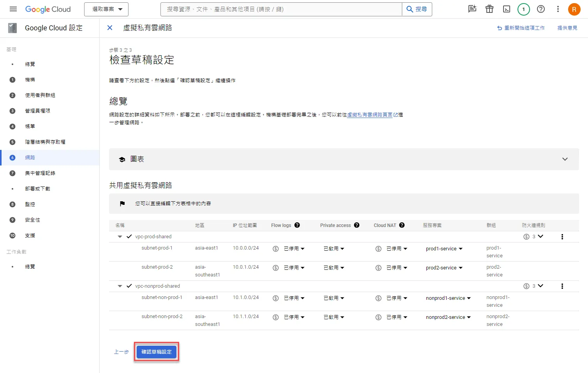588x373 pixels.
Task: Click cost icon beside subnet-prod-2 Flow logs
Action: pos(276,268)
